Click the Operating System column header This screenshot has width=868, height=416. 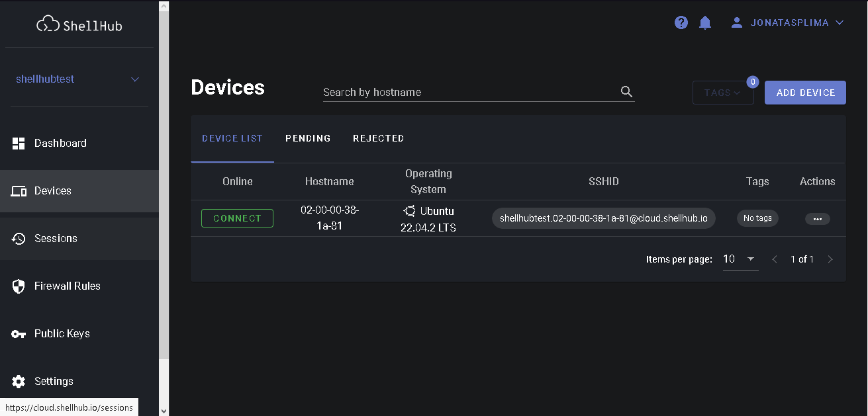click(x=428, y=181)
